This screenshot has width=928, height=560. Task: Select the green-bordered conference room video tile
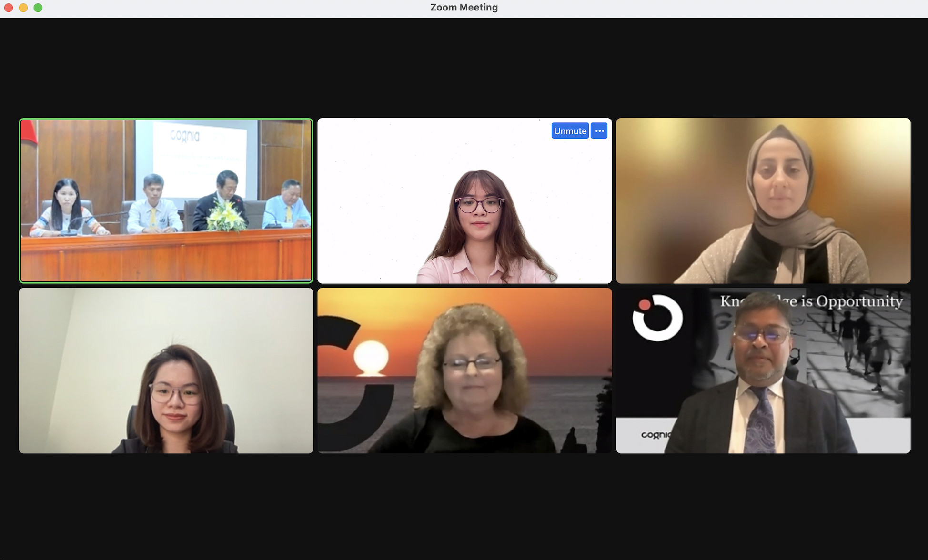point(166,200)
